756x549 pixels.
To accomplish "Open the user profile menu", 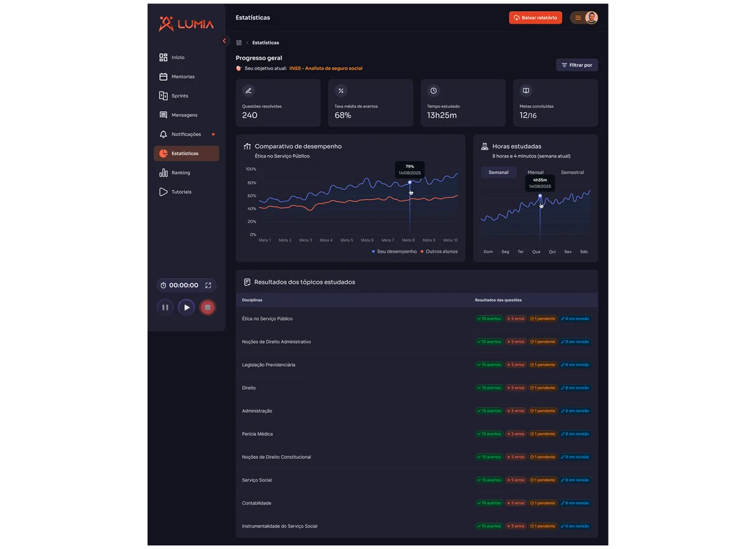I will pyautogui.click(x=584, y=18).
